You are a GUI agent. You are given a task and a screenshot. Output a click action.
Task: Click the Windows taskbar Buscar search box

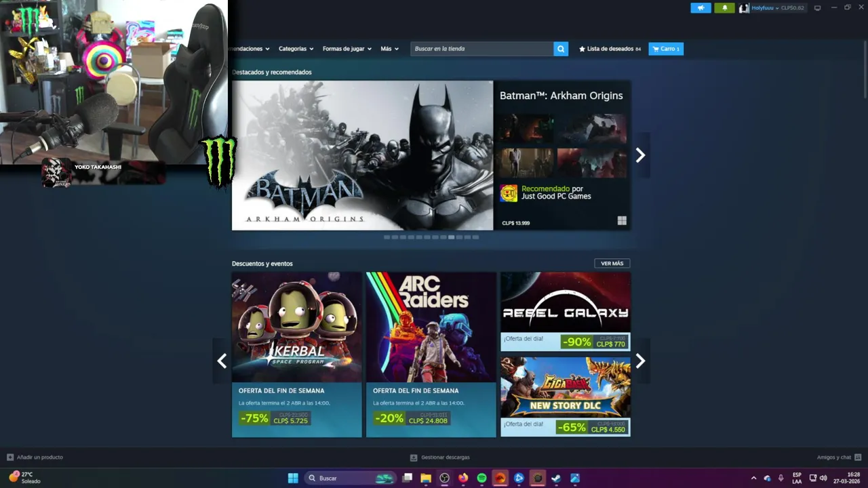tap(349, 478)
